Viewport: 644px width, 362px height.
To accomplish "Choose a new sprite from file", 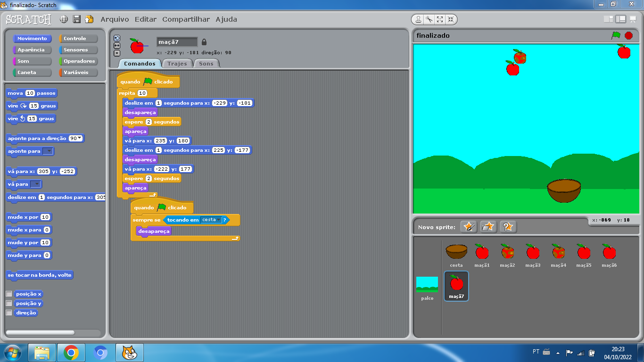I will click(488, 227).
